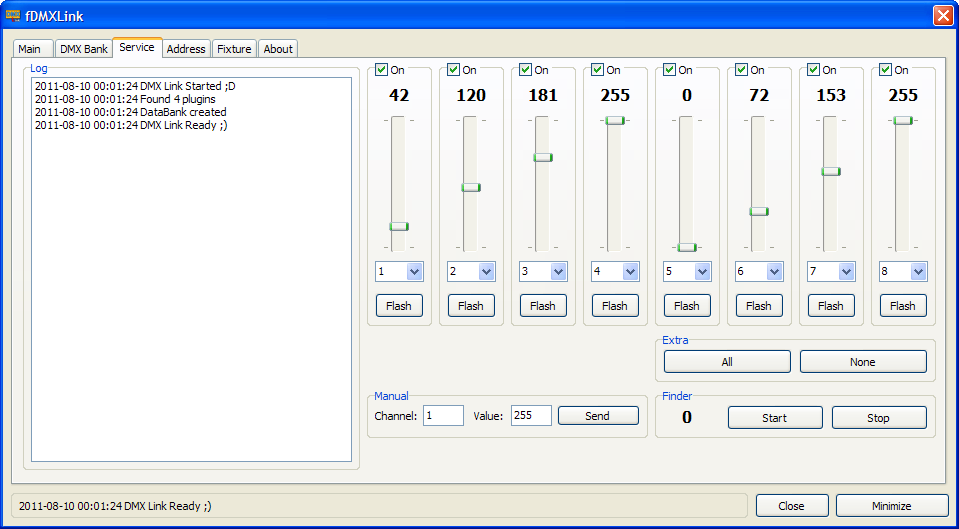This screenshot has width=959, height=529.
Task: Flash channel 6
Action: (x=759, y=306)
